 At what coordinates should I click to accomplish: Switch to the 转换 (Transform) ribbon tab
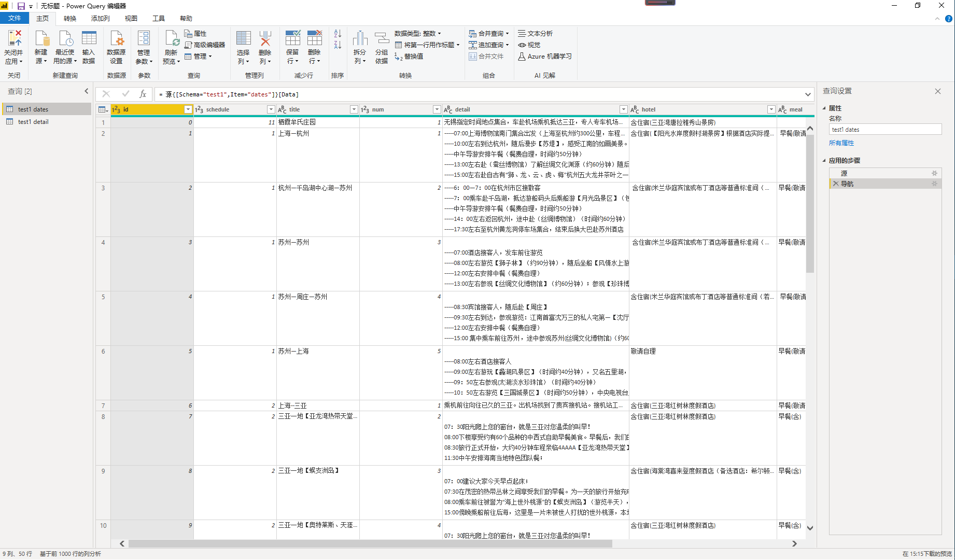70,19
